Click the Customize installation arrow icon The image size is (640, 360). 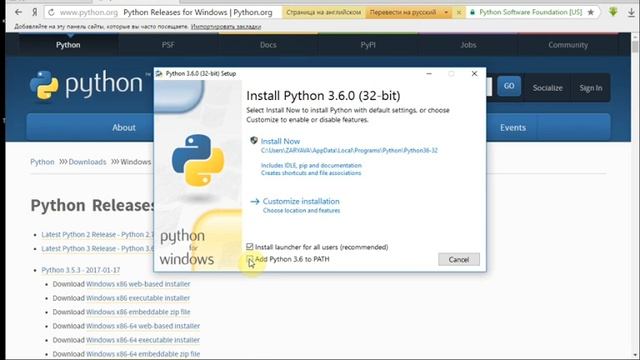click(x=255, y=201)
